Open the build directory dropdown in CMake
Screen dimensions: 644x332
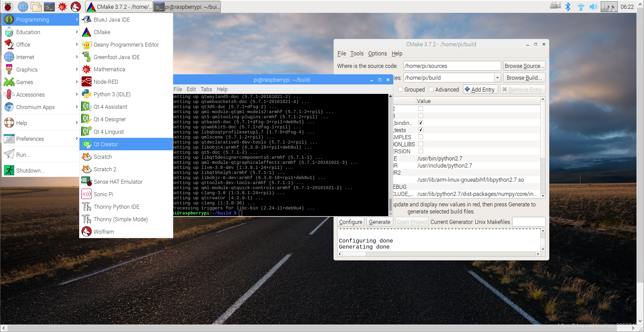coord(498,78)
